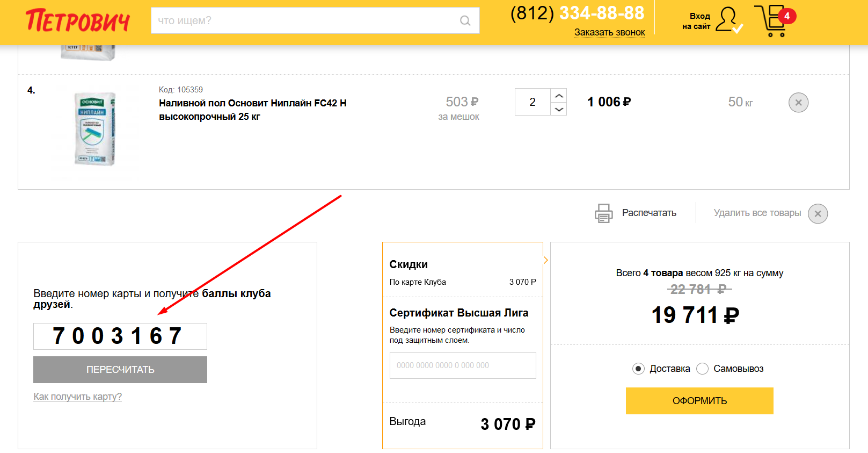The width and height of the screenshot is (868, 453).
Task: Click the item weight 50 кг
Action: (740, 102)
